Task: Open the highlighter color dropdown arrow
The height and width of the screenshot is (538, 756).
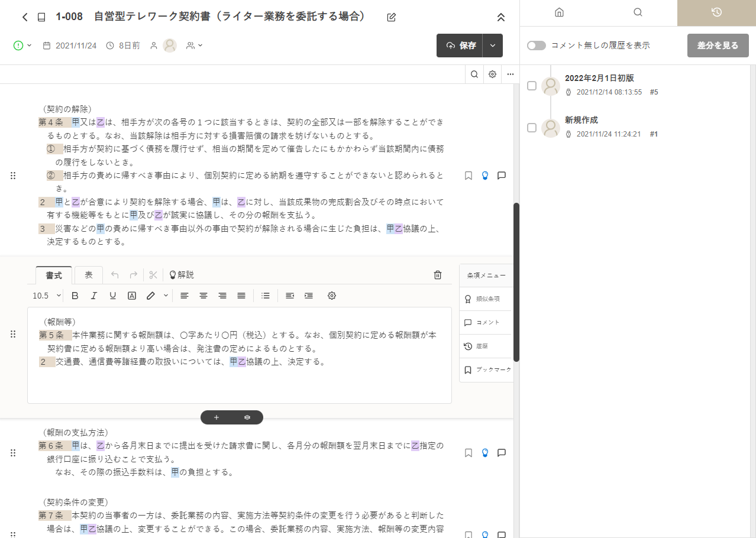Action: tap(166, 296)
